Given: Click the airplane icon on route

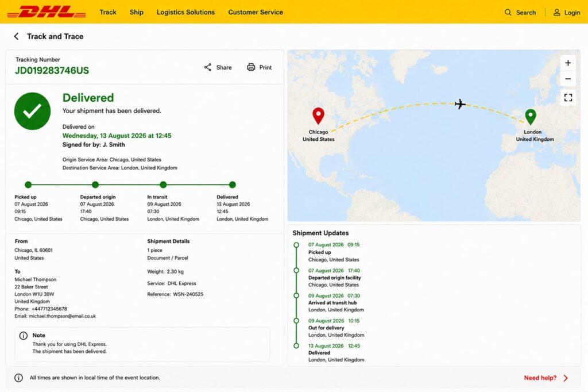Looking at the screenshot, I should point(460,104).
